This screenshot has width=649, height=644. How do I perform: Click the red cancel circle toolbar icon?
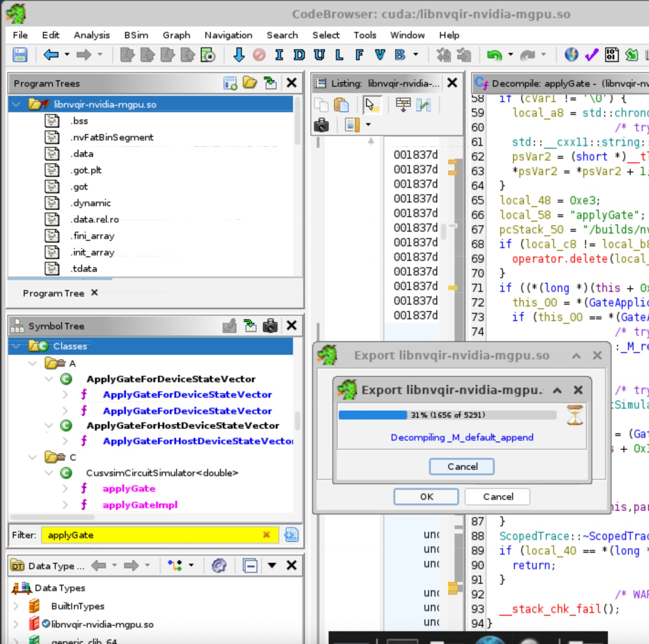click(x=259, y=55)
